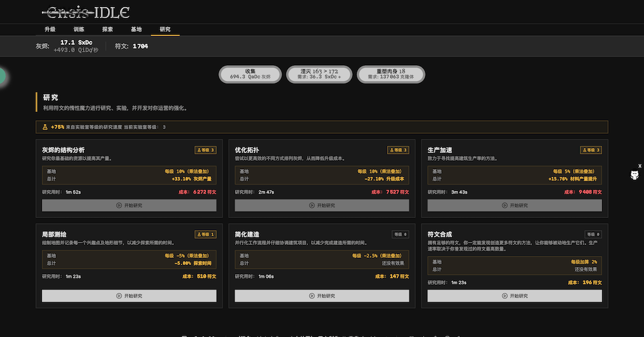This screenshot has height=337, width=644.
Task: Click the cat icon on the right edge
Action: 634,176
